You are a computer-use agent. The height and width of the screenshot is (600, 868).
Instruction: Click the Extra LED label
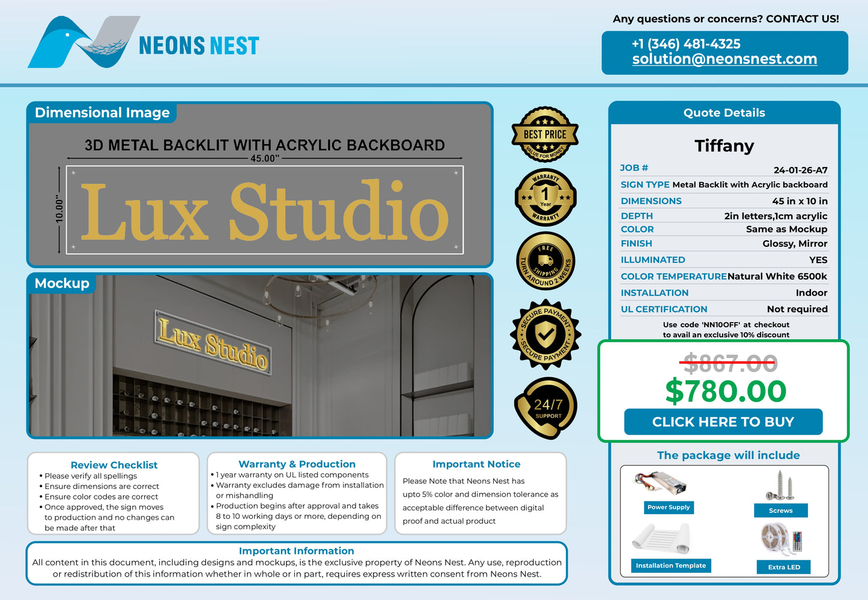pyautogui.click(x=784, y=567)
